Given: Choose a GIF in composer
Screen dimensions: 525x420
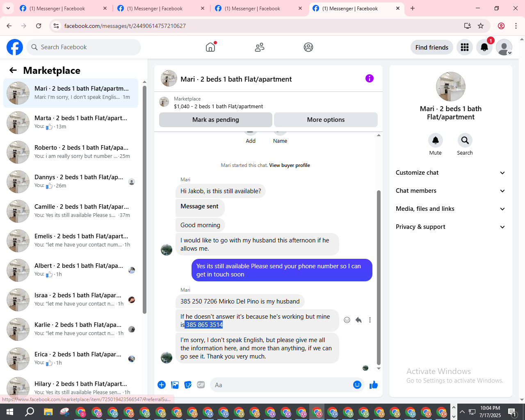Looking at the screenshot, I should tap(201, 385).
